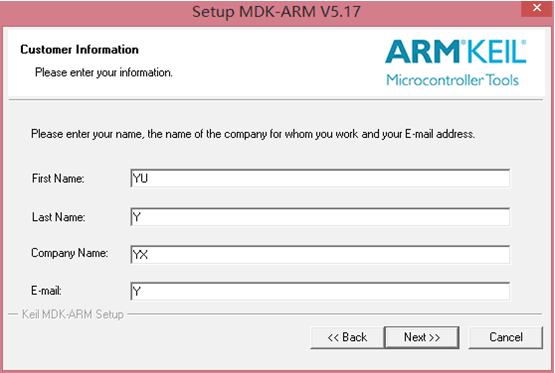Image resolution: width=555 pixels, height=373 pixels.
Task: Select the Last Name input box
Action: [x=320, y=217]
